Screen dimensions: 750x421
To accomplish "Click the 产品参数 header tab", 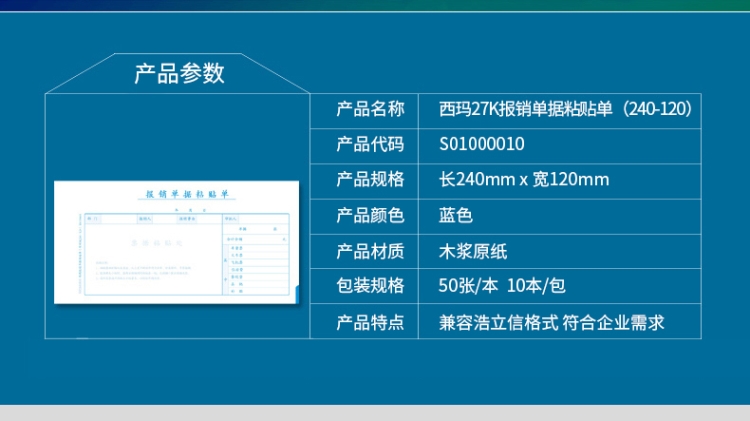I will pos(180,73).
